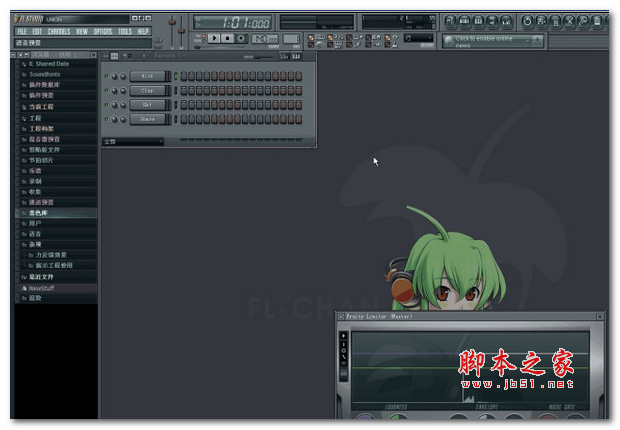Open the VIEW menu

(x=81, y=31)
